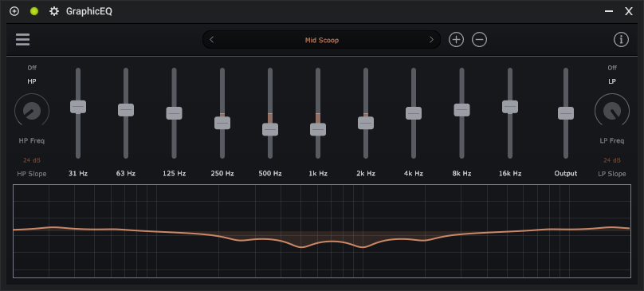
Task: Click the 500 Hz slider handle
Action: (270, 129)
